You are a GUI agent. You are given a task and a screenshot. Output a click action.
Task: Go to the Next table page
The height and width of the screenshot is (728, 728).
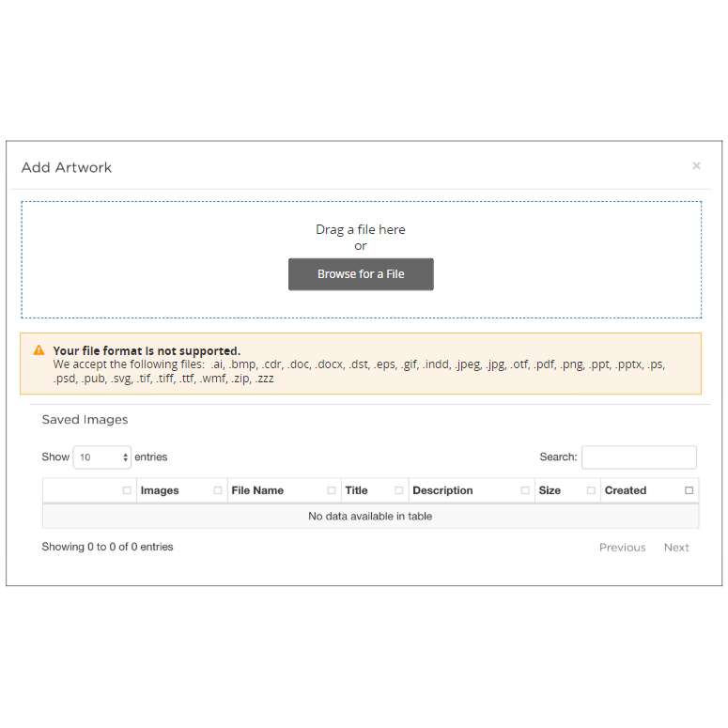(676, 548)
